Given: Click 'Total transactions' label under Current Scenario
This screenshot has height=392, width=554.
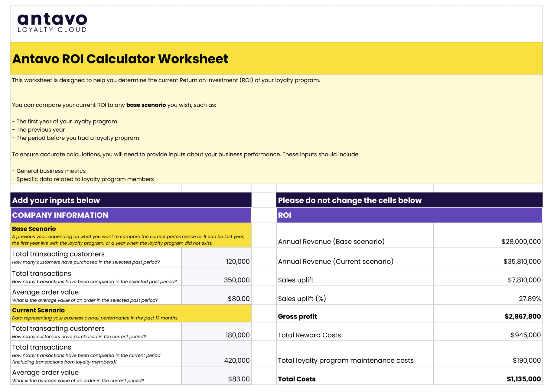Looking at the screenshot, I should [x=41, y=347].
